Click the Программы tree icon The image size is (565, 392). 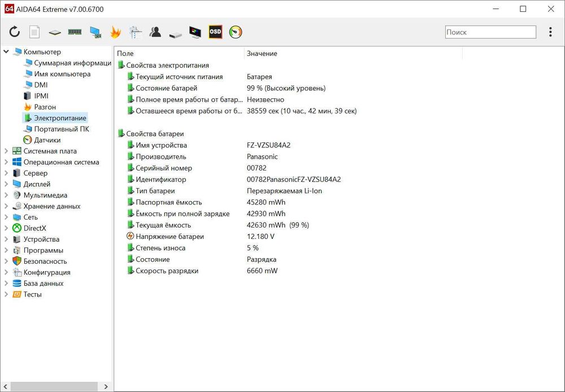(x=17, y=250)
